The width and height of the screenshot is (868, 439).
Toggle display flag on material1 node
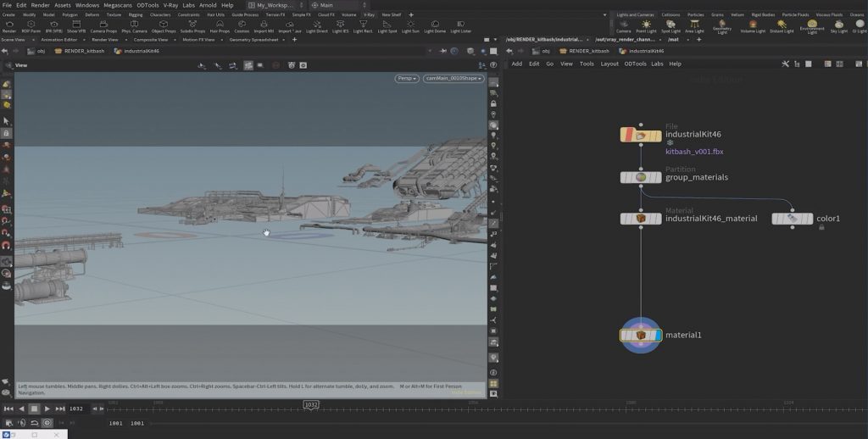point(658,335)
